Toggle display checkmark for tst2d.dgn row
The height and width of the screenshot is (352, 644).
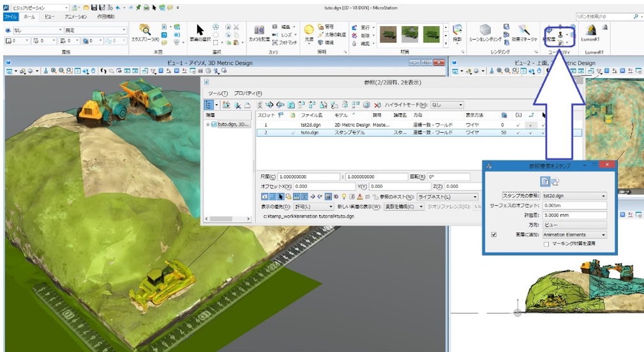[518, 125]
